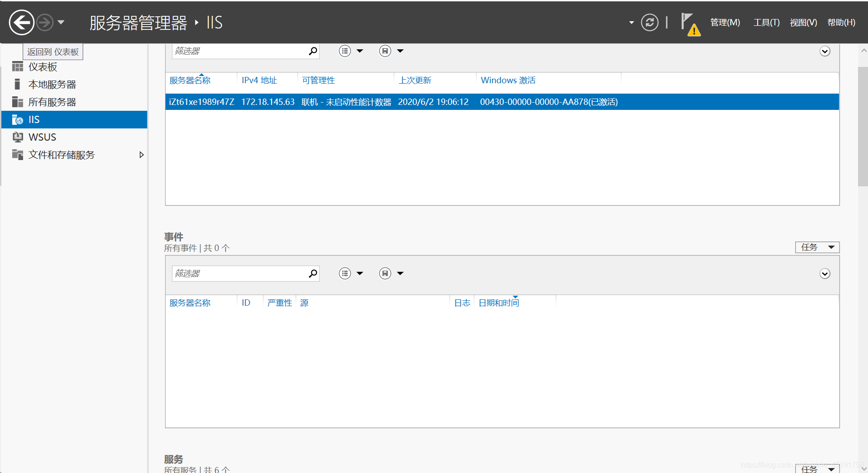868x473 pixels.
Task: Open the 视图(V) menu
Action: pyautogui.click(x=803, y=23)
